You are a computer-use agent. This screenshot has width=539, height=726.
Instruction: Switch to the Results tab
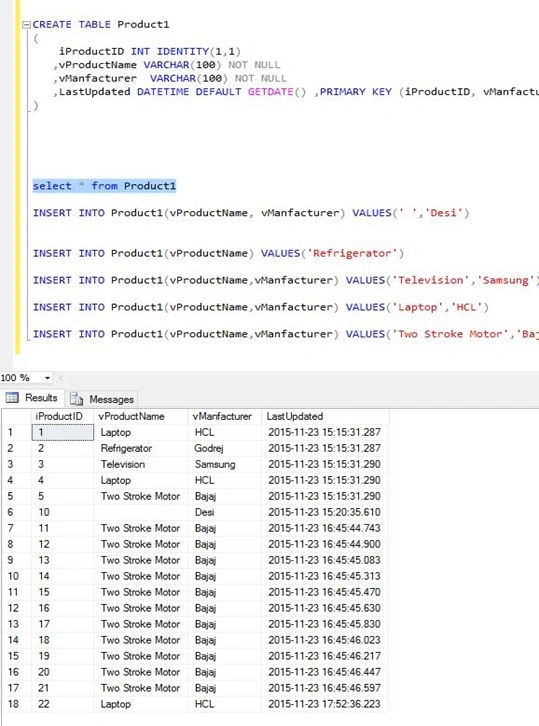(32, 398)
